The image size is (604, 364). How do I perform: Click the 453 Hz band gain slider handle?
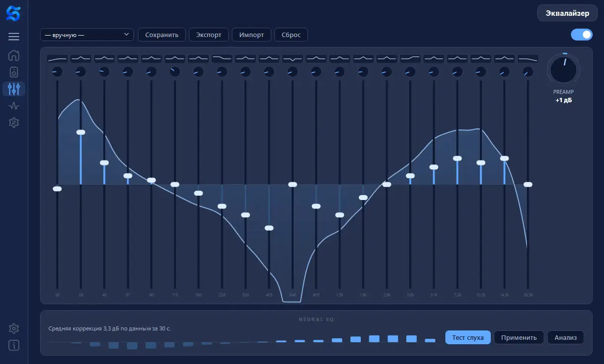[269, 228]
